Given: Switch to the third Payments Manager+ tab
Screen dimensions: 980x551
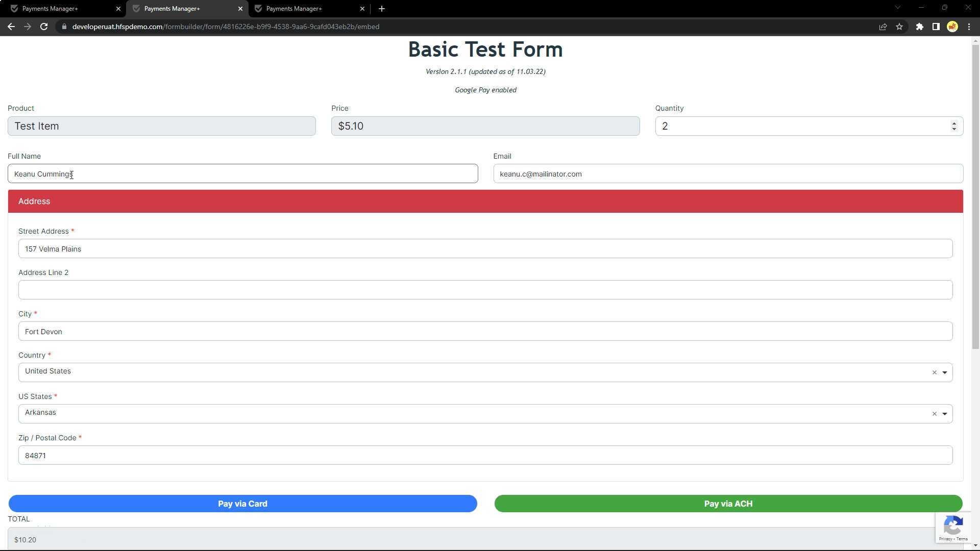Looking at the screenshot, I should 306,9.
